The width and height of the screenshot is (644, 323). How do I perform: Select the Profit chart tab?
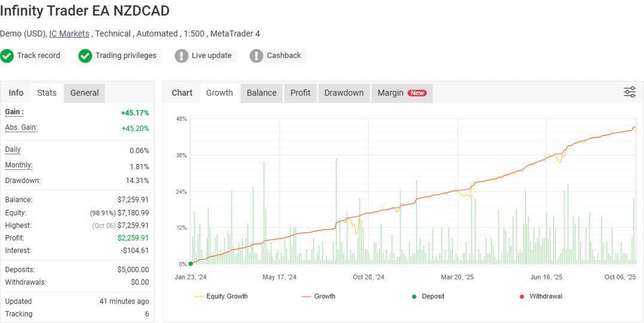point(300,93)
